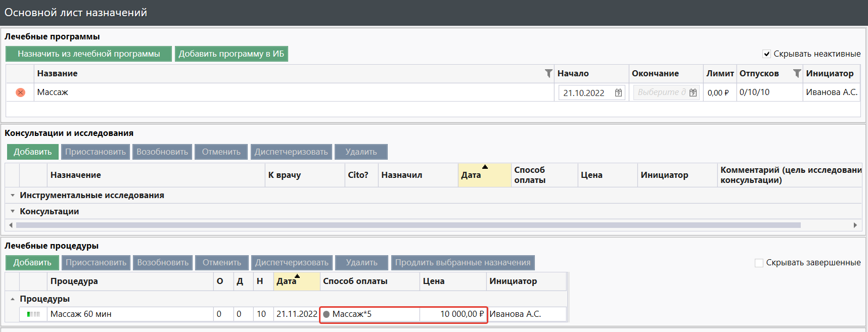Click Назначить из лечебной программы button
Screen dimensions: 868x332
[x=88, y=54]
